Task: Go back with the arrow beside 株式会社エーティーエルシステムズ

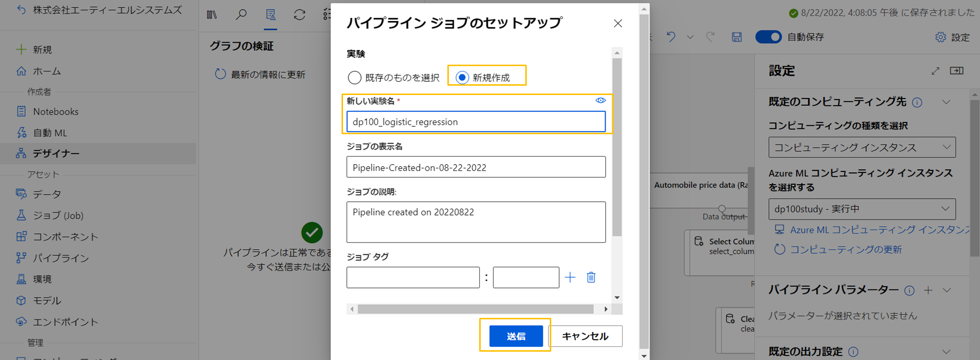Action: click(x=21, y=10)
